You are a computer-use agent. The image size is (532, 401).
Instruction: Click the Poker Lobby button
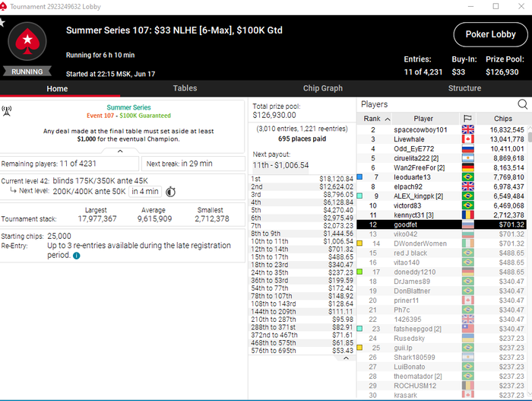point(491,35)
